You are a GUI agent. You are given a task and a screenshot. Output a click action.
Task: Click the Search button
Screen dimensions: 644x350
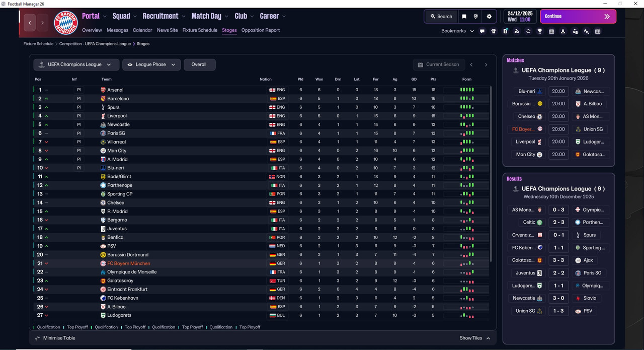pyautogui.click(x=441, y=17)
